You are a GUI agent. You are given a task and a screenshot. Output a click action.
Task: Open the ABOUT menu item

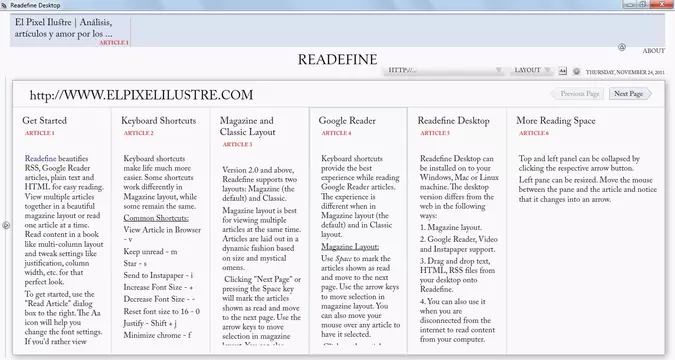(653, 51)
